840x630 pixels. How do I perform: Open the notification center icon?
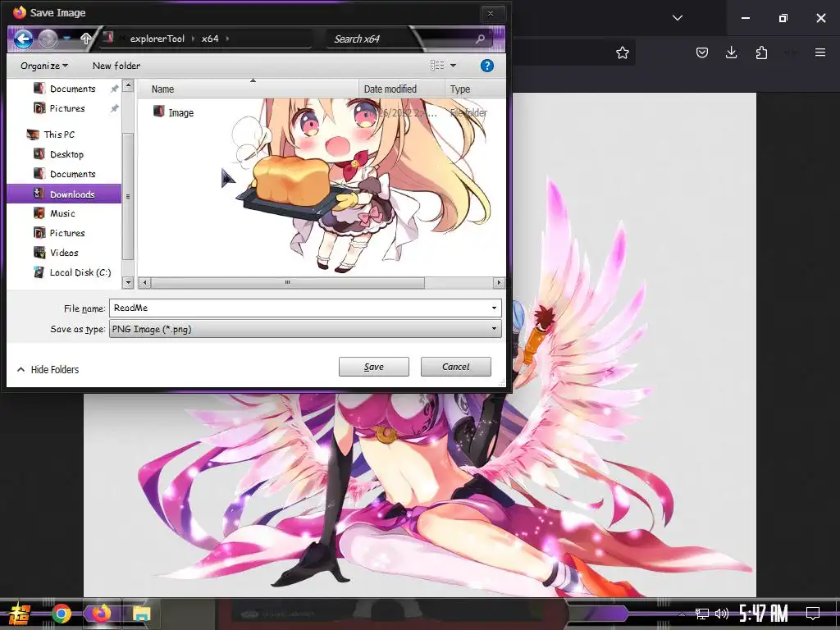pos(813,614)
